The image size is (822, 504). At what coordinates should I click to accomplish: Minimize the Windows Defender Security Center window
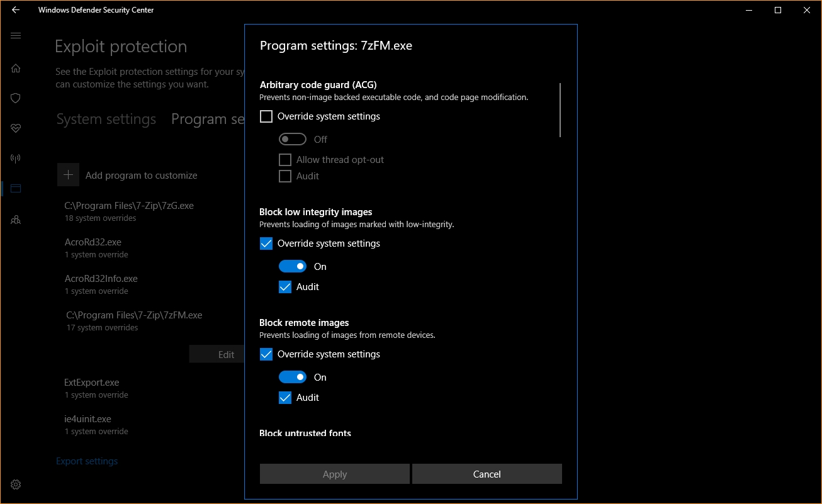pyautogui.click(x=748, y=10)
